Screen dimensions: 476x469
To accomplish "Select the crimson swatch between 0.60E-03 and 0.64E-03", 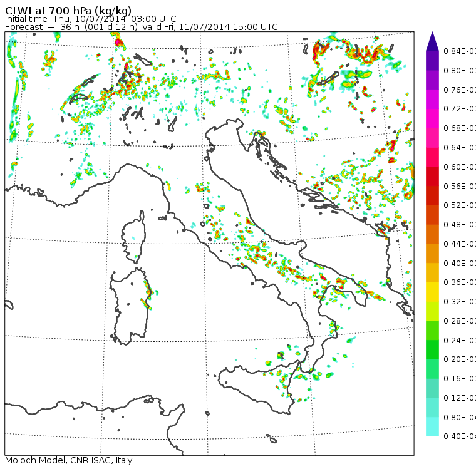I will (x=432, y=157).
